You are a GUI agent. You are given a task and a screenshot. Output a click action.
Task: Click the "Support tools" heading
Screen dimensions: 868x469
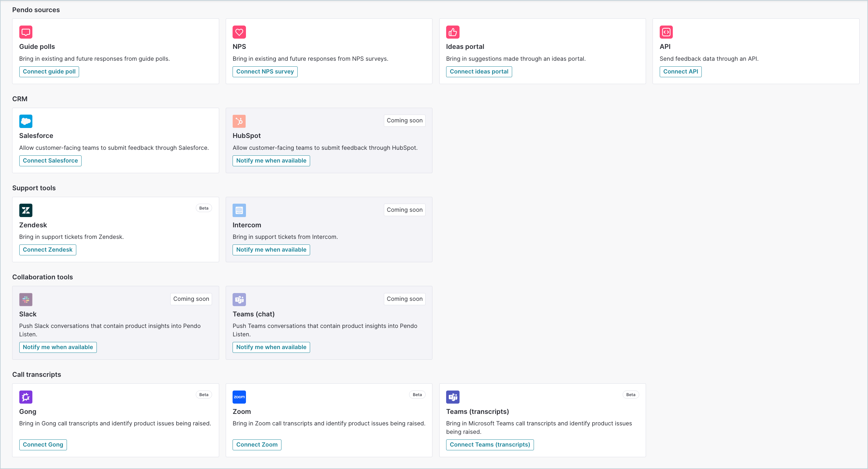(x=34, y=188)
